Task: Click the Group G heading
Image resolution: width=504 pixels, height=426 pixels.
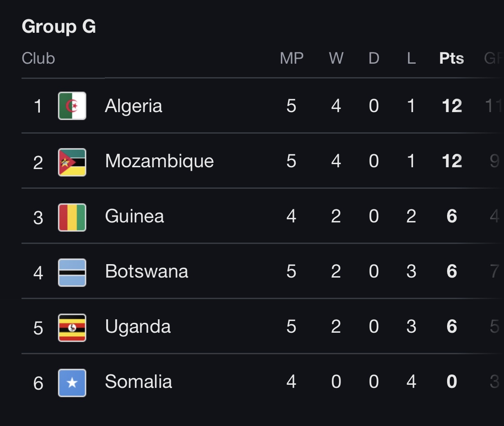Action: (59, 27)
